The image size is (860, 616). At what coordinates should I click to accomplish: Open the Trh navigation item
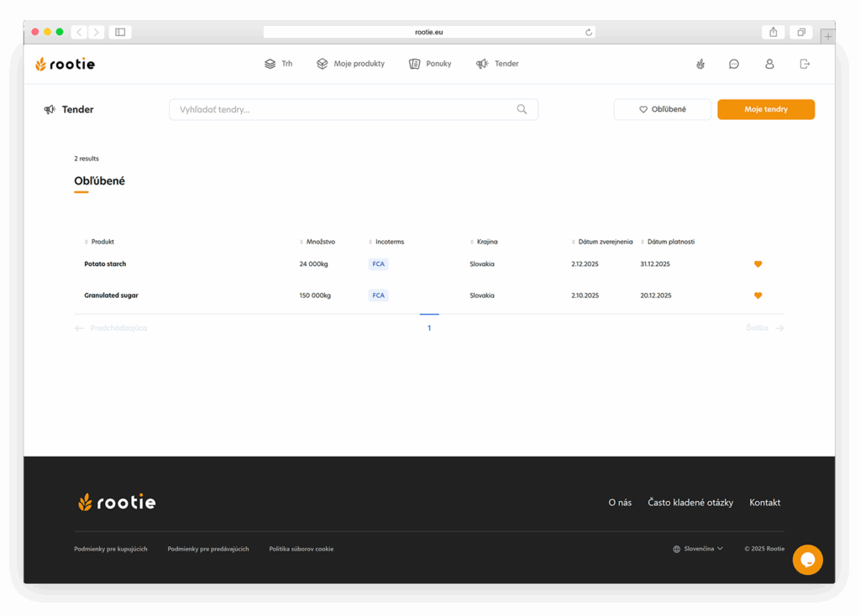[x=279, y=64]
